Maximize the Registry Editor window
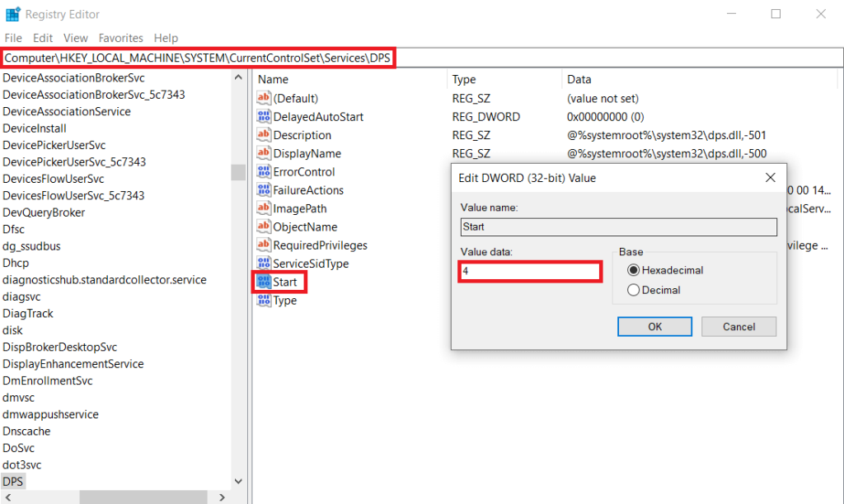This screenshot has height=504, width=844. [x=776, y=14]
